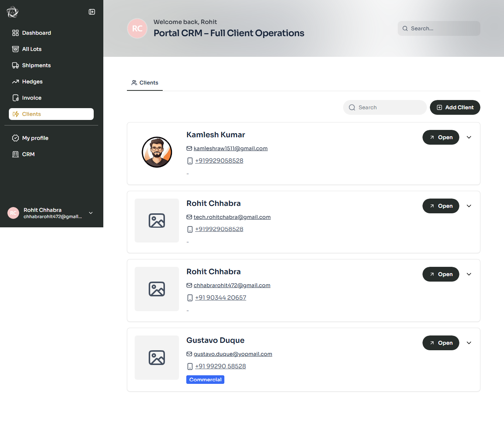Open Kamlesh Kumar's client record
This screenshot has height=427, width=504.
pos(441,137)
